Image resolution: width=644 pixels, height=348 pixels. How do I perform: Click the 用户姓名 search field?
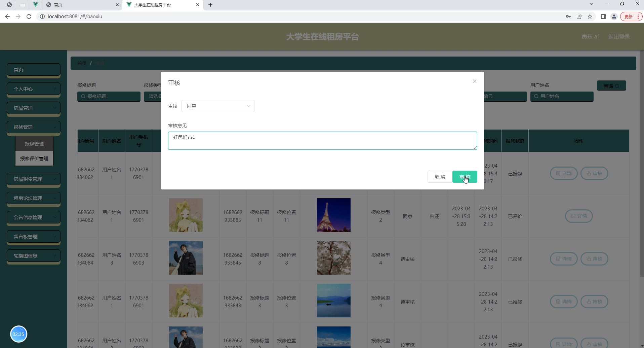[x=562, y=96]
